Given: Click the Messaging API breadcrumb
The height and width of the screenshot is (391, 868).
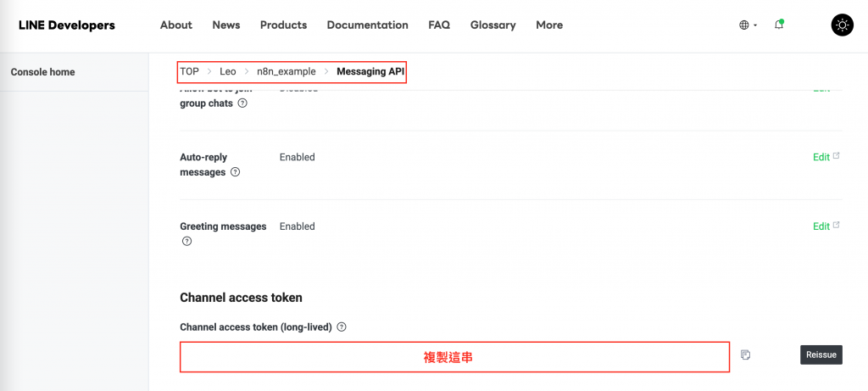Looking at the screenshot, I should coord(370,71).
